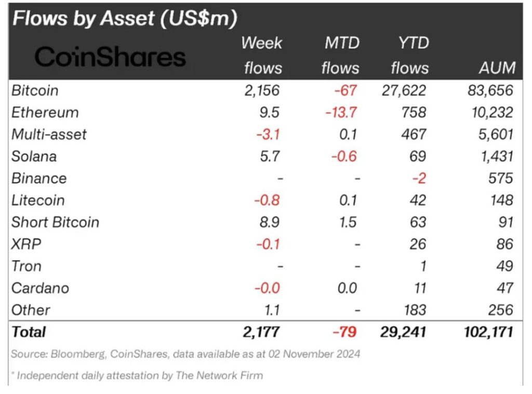Select the Total row label
Image resolution: width=532 pixels, height=394 pixels.
pos(29,331)
